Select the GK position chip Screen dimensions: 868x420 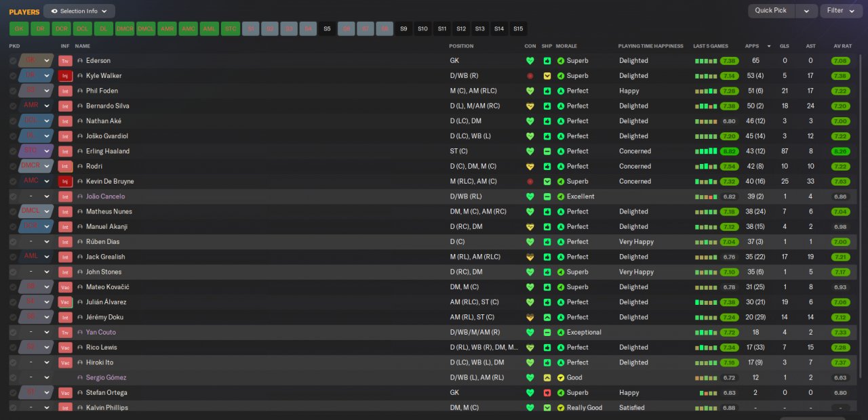tap(19, 29)
